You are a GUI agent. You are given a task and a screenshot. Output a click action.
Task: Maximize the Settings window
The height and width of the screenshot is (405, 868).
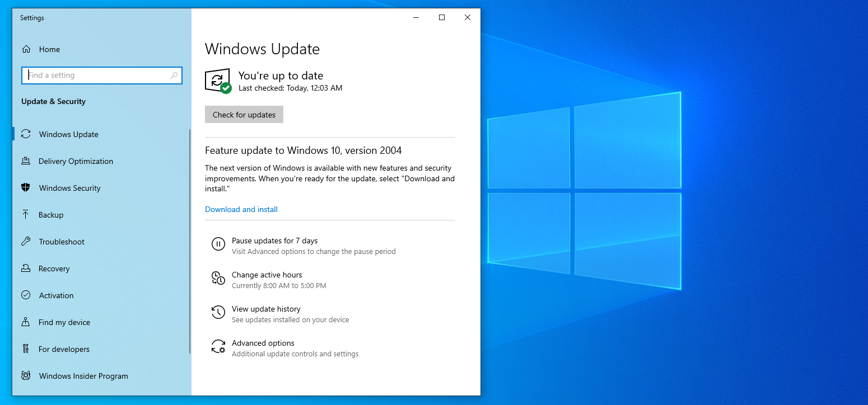click(x=442, y=17)
